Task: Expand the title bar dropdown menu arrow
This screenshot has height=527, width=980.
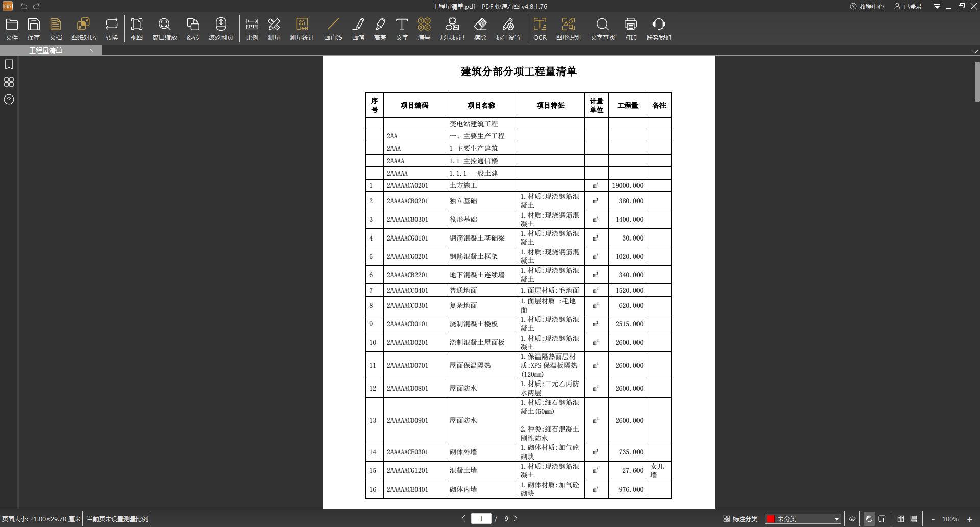Action: [937, 6]
